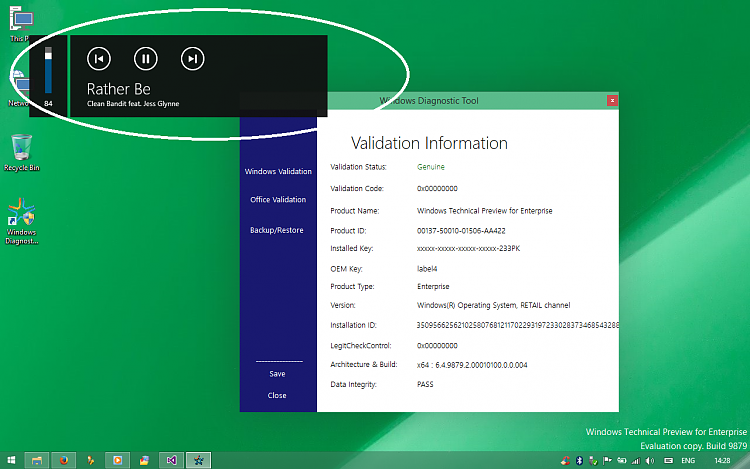Close the Windows Diagnostic Tool window
This screenshot has height=469, width=750.
pyautogui.click(x=612, y=100)
